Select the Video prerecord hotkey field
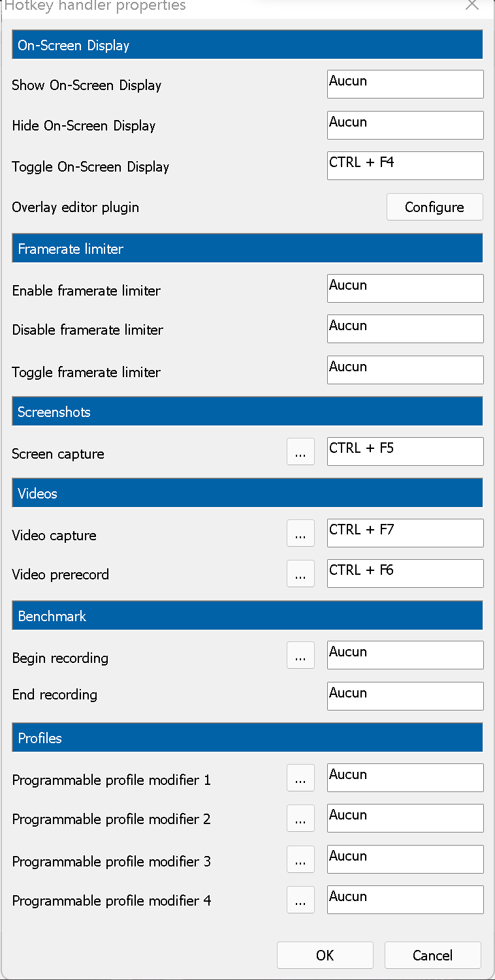The image size is (495, 980). coord(405,574)
